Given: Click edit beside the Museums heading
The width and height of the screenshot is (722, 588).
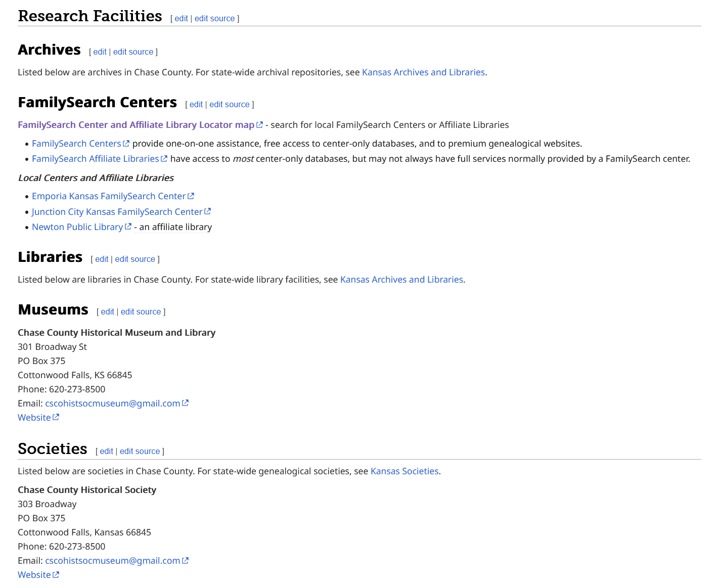Looking at the screenshot, I should tap(107, 311).
